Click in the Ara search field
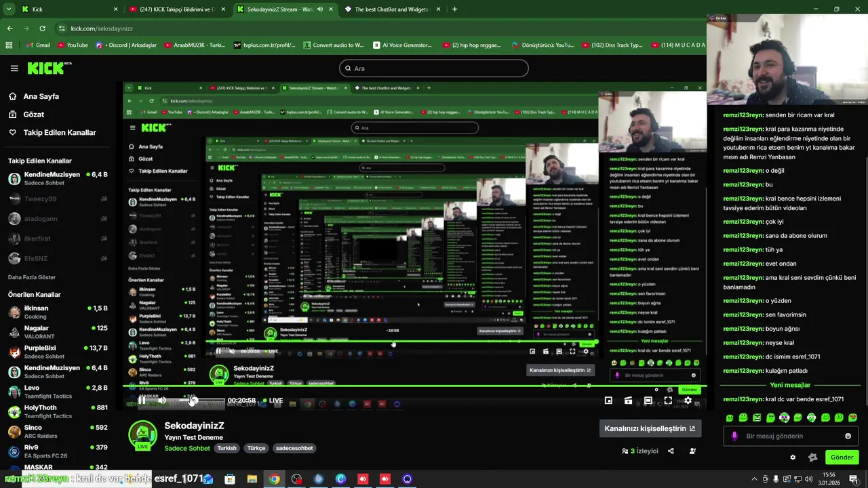 point(433,68)
